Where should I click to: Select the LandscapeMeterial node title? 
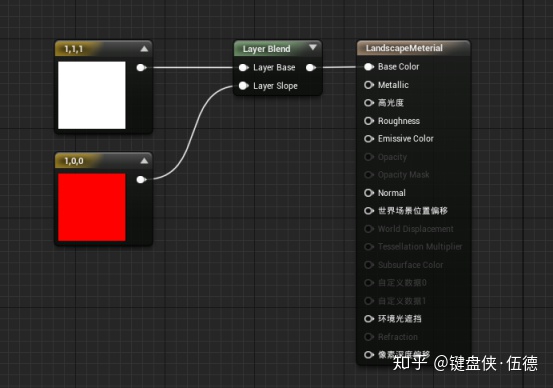click(x=404, y=48)
